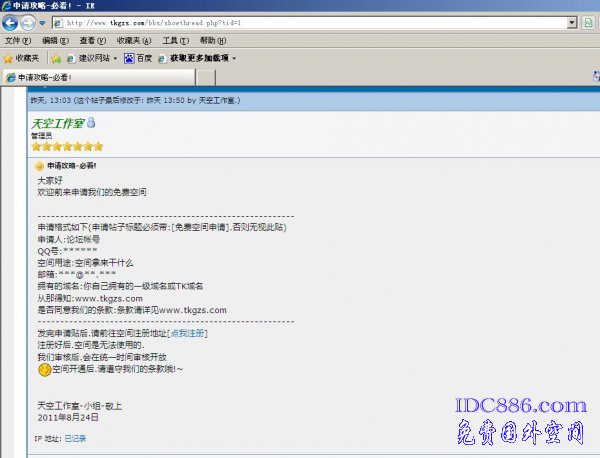The image size is (600, 458).
Task: Expand the address bar URL dropdown
Action: (571, 22)
